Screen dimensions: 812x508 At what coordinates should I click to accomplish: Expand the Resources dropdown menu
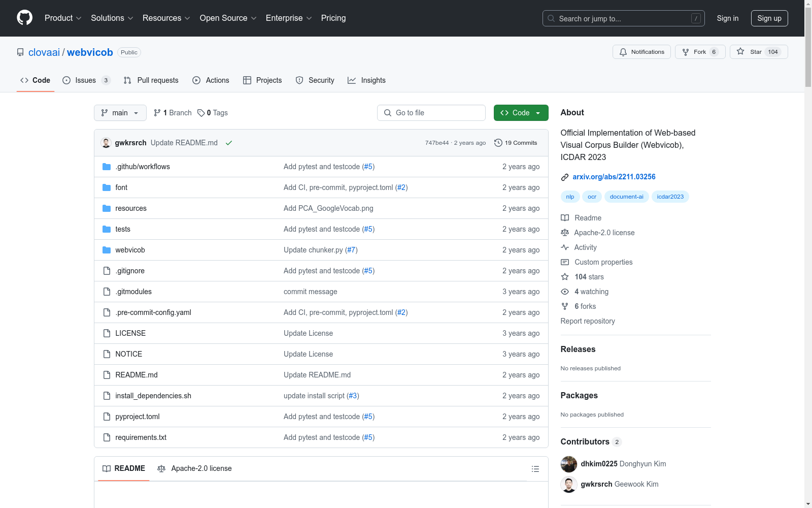[x=166, y=18]
